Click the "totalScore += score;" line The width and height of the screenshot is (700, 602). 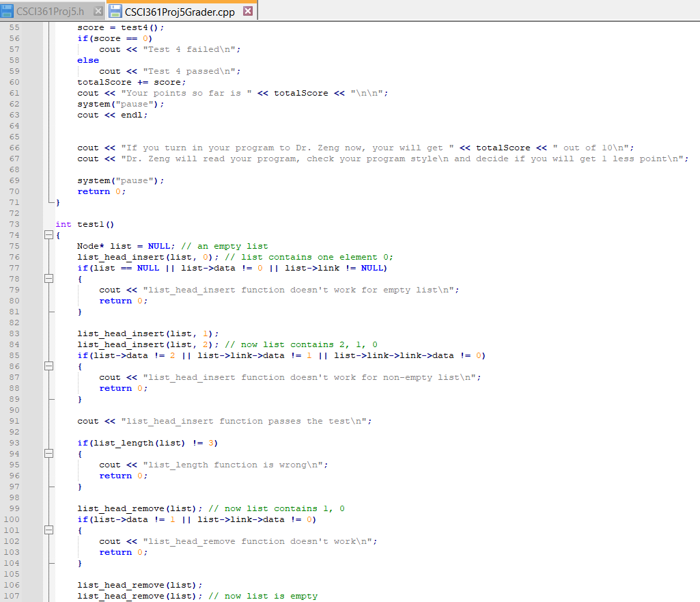click(131, 82)
